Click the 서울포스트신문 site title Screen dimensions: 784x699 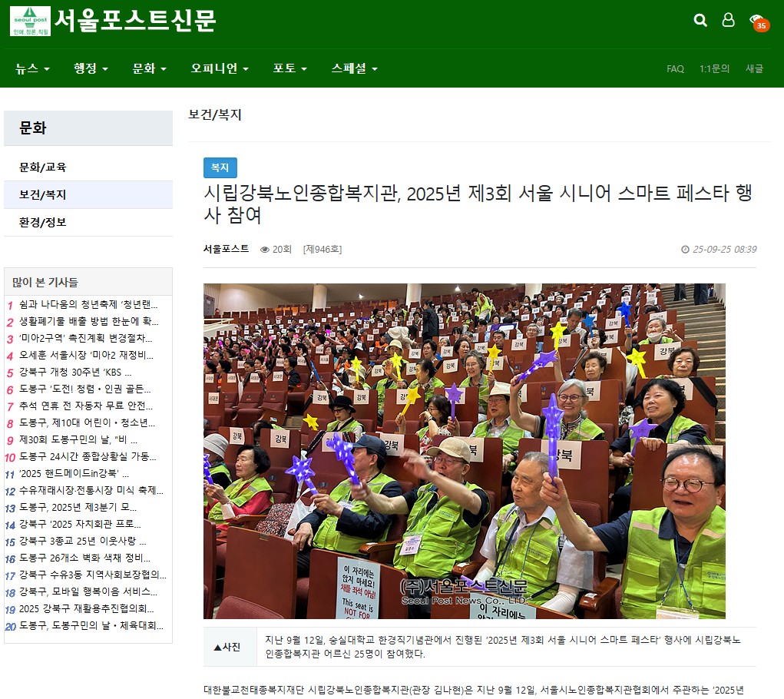click(x=135, y=21)
